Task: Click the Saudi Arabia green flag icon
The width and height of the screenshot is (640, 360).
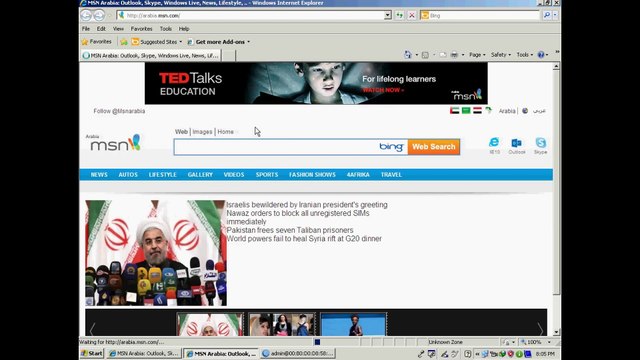Action: tap(466, 111)
